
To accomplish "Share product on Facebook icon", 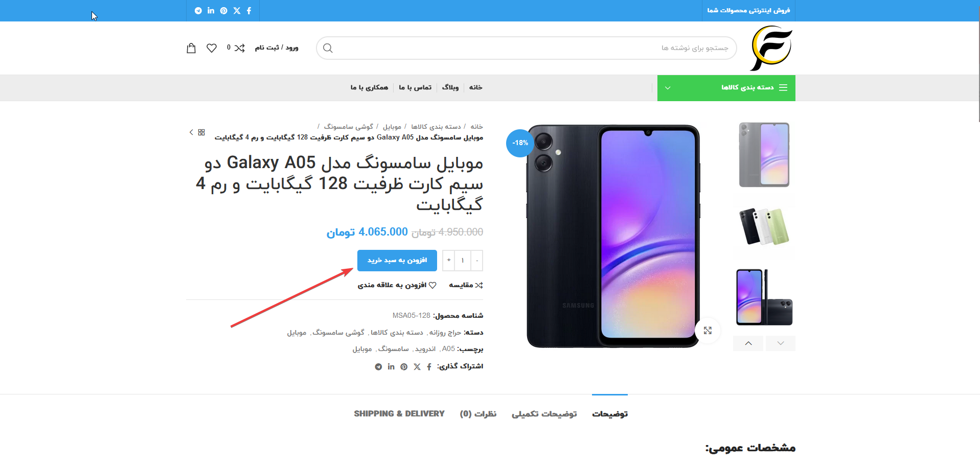I will (x=429, y=367).
